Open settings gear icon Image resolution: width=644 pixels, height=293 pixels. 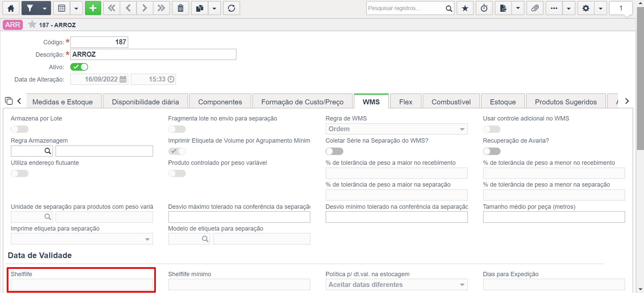click(x=586, y=8)
